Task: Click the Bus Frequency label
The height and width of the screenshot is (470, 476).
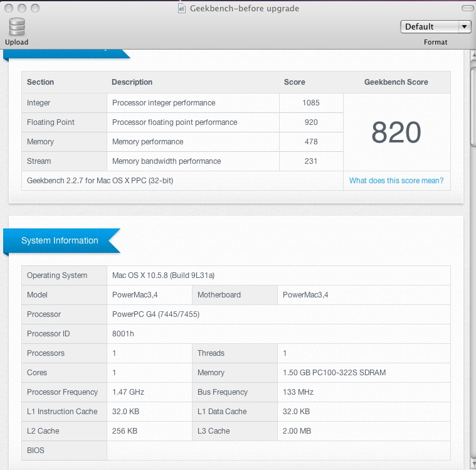Action: (223, 392)
